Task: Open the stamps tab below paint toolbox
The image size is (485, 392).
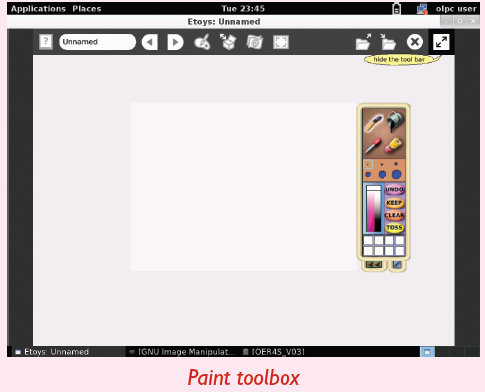Action: (374, 265)
